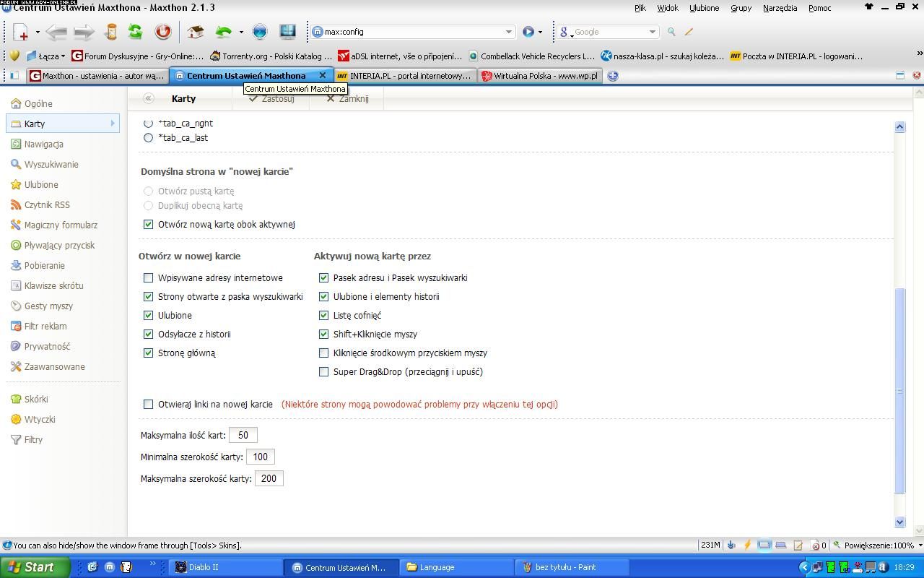The height and width of the screenshot is (578, 924).
Task: Open the Plik menu
Action: (640, 8)
